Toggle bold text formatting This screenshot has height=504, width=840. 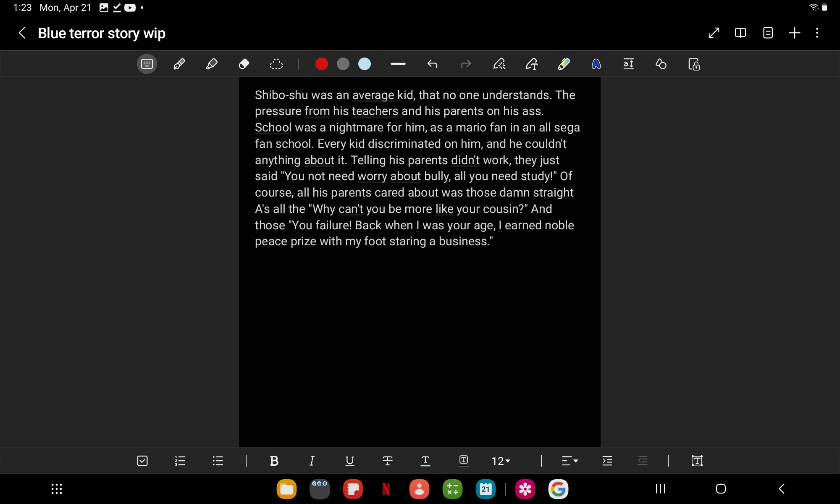click(274, 461)
